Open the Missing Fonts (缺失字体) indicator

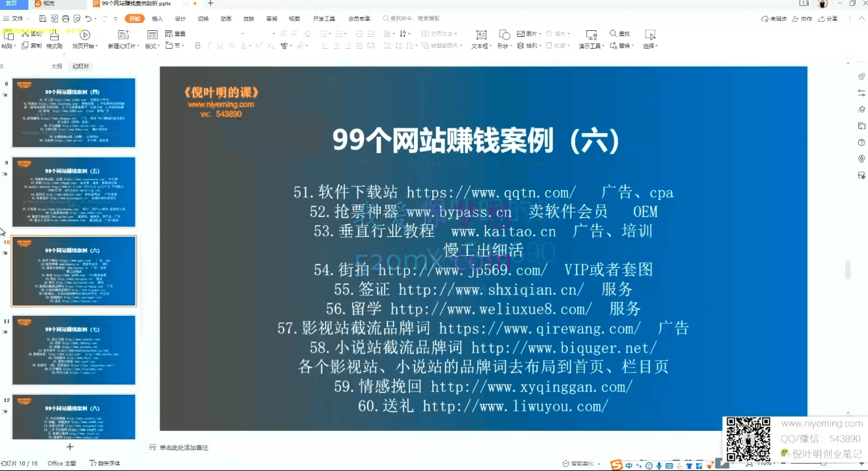[105, 463]
